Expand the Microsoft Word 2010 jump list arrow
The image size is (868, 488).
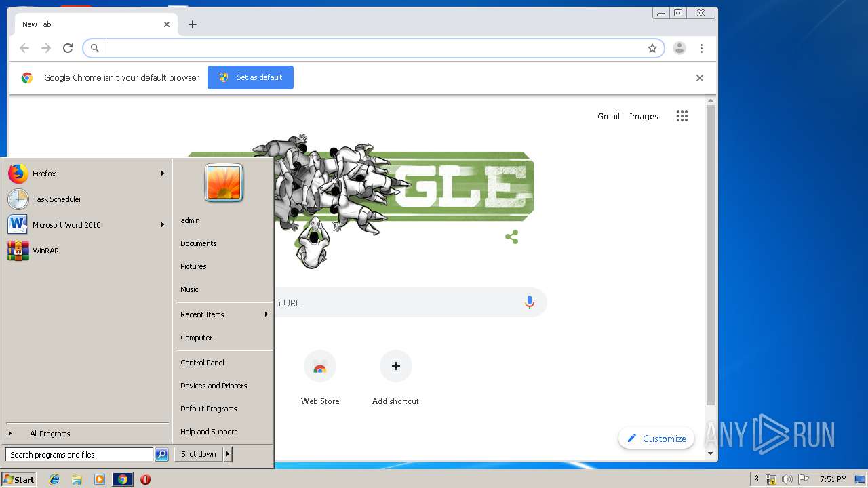tap(163, 225)
